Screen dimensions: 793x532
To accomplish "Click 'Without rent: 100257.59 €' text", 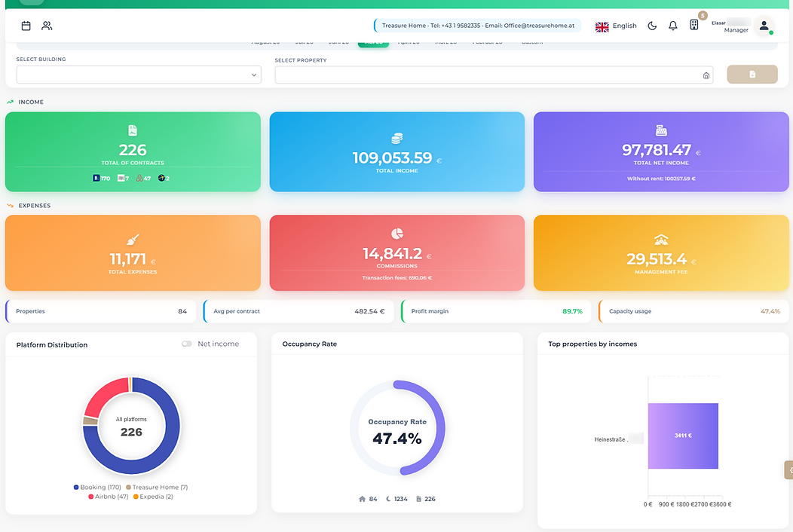I will 661,179.
